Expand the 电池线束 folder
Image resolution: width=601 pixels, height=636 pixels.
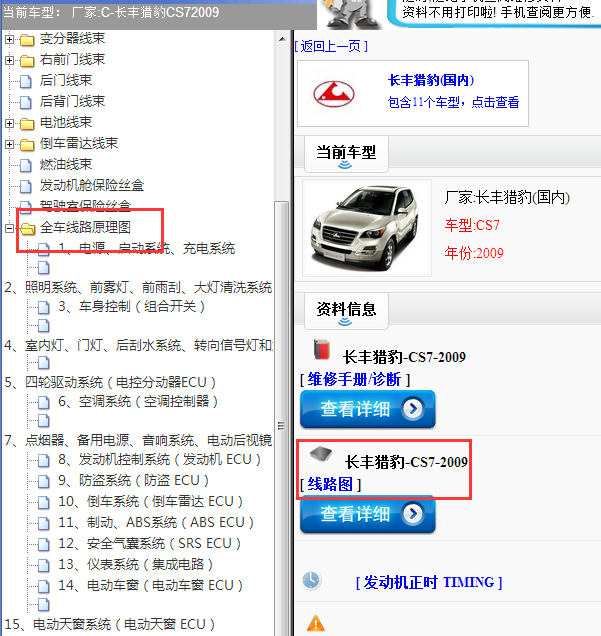point(9,123)
